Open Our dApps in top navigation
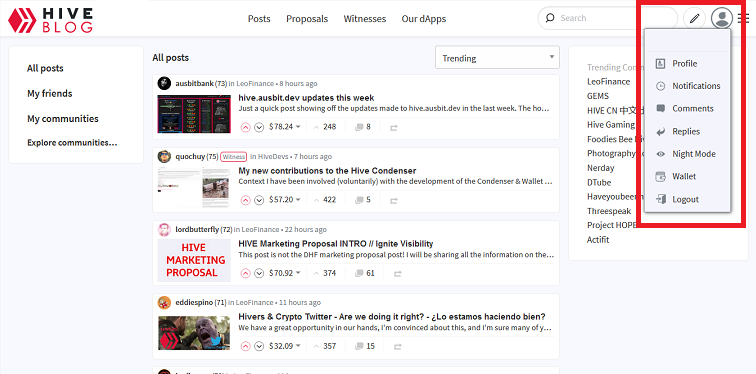This screenshot has height=374, width=756. point(424,19)
